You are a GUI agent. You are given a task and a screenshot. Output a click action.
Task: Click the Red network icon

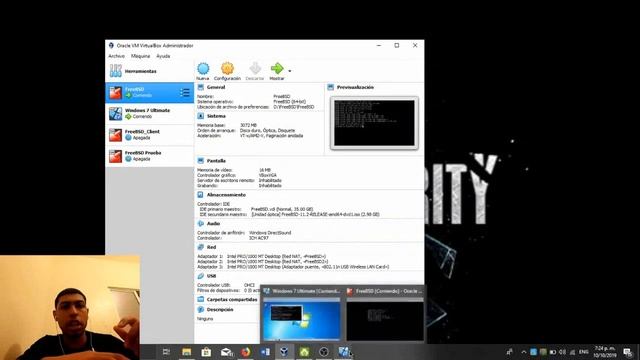200,247
